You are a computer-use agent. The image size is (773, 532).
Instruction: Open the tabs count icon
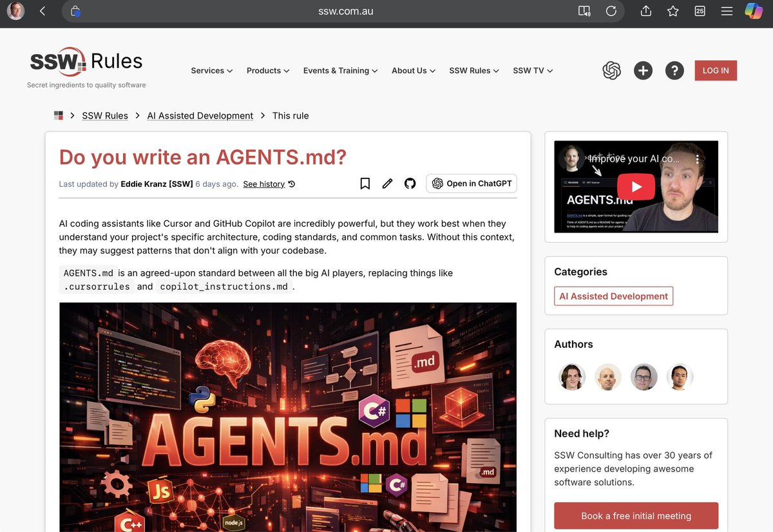pyautogui.click(x=700, y=11)
